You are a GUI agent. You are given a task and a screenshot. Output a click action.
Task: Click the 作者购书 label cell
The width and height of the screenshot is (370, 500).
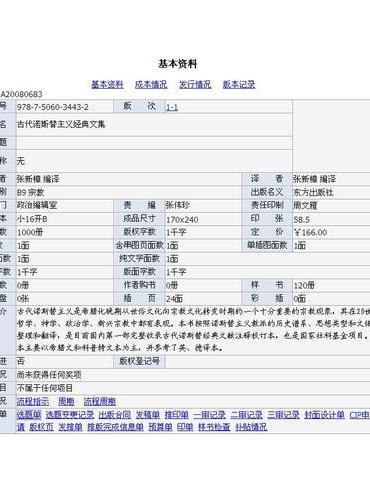(139, 285)
